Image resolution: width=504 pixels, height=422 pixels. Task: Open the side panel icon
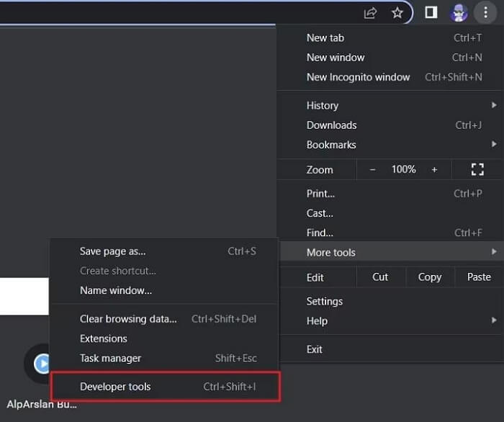click(431, 12)
